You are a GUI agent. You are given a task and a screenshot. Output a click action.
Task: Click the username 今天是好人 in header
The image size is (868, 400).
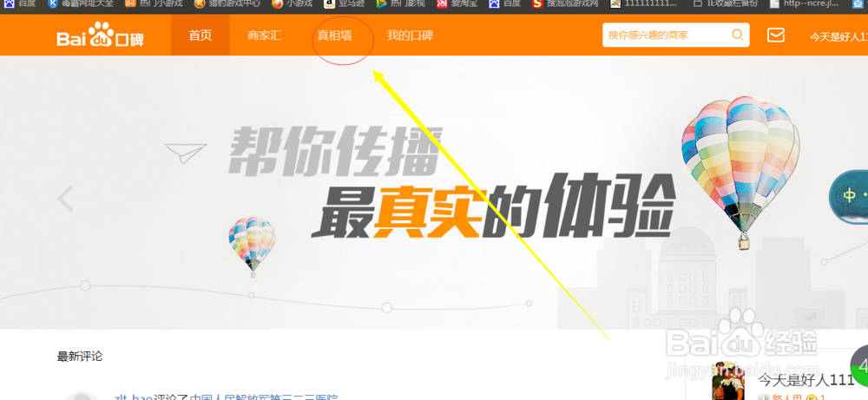click(x=838, y=36)
